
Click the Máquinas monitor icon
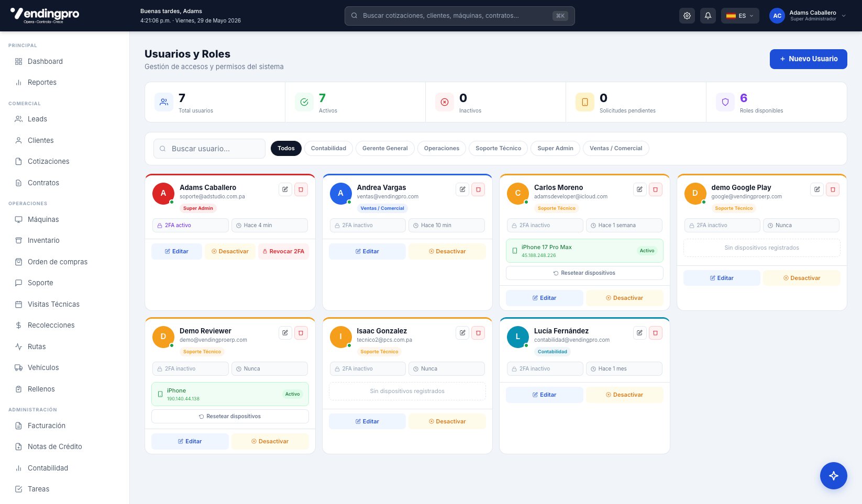tap(18, 219)
